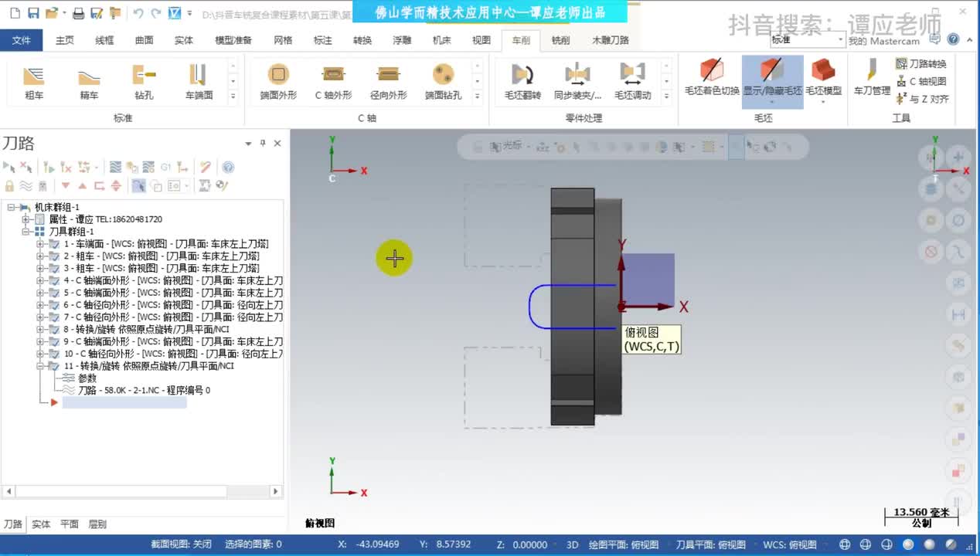
Task: Open the 文件 file menu
Action: 22,40
